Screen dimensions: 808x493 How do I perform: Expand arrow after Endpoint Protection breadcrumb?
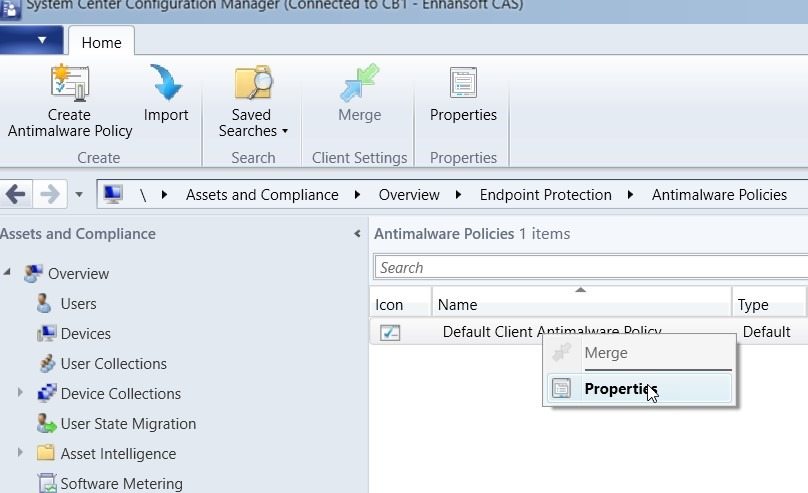pyautogui.click(x=631, y=195)
